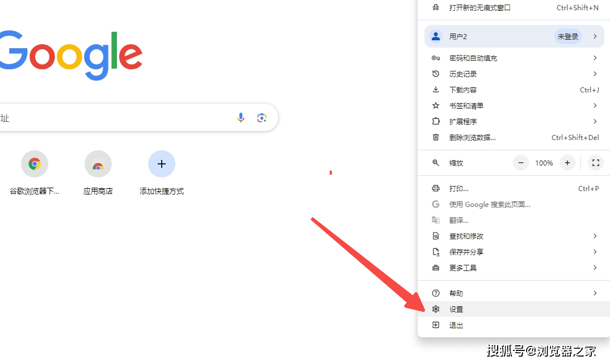Click the 设置 gear icon

pyautogui.click(x=436, y=309)
